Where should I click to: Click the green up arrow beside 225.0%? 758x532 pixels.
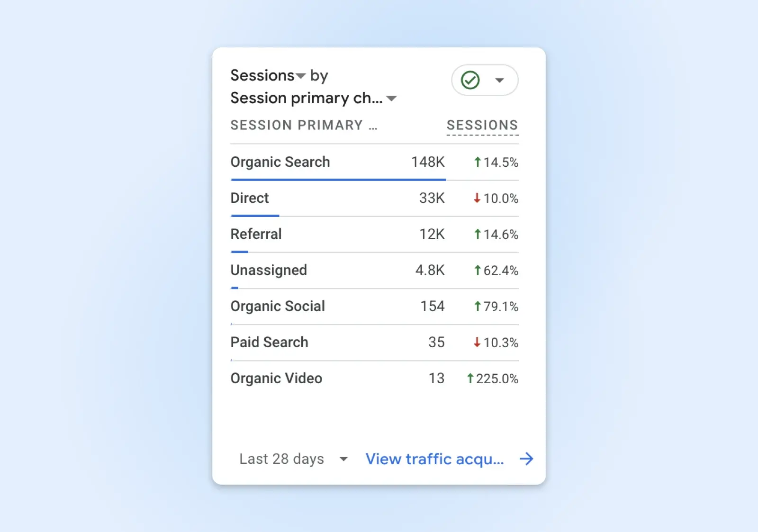pos(470,378)
